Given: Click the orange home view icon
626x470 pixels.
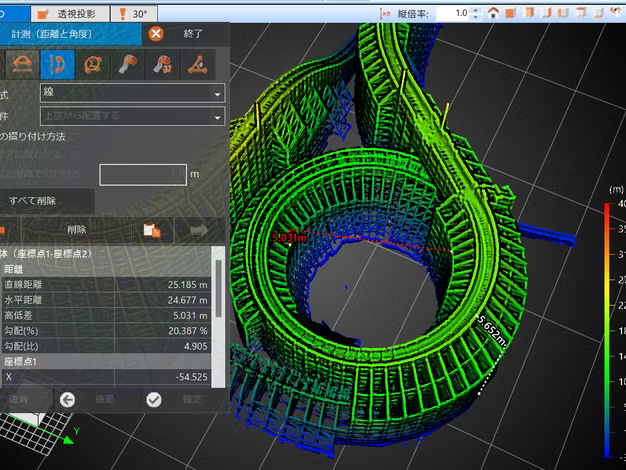Looking at the screenshot, I should click(x=492, y=13).
